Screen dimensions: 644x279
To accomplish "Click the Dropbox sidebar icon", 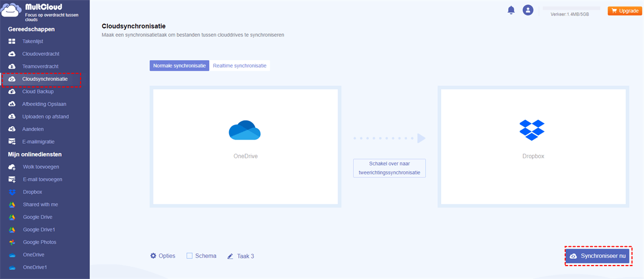I will (12, 192).
